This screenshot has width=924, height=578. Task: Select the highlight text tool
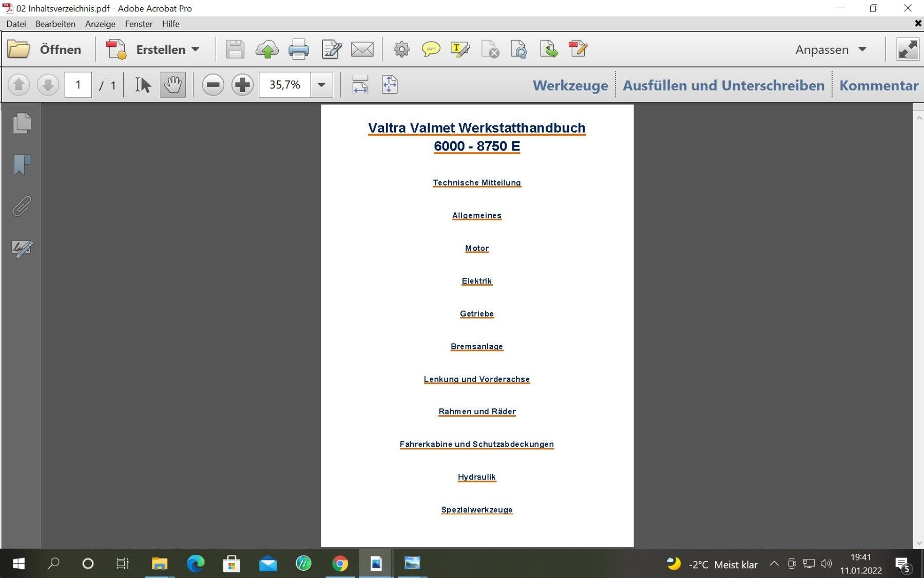coord(459,50)
